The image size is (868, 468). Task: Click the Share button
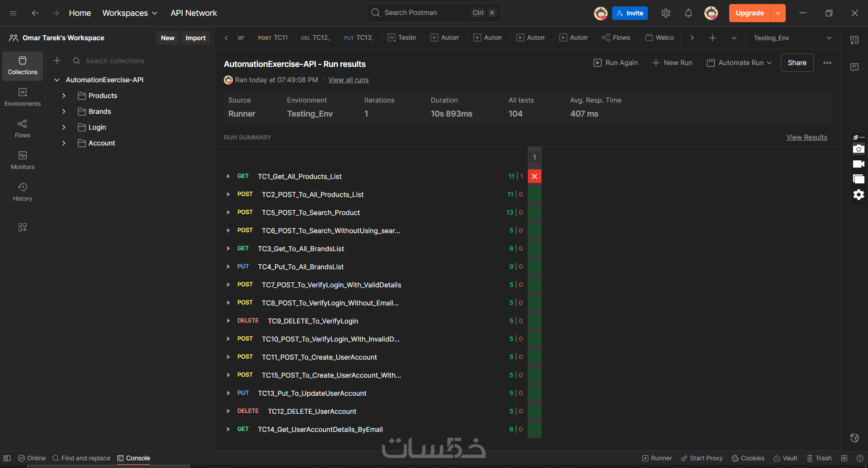coord(797,63)
